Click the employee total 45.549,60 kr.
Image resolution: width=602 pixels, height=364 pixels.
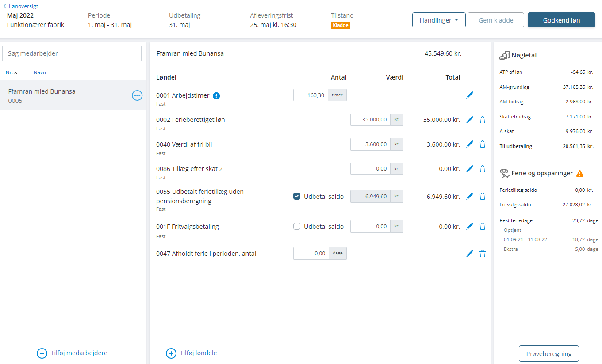click(x=443, y=53)
